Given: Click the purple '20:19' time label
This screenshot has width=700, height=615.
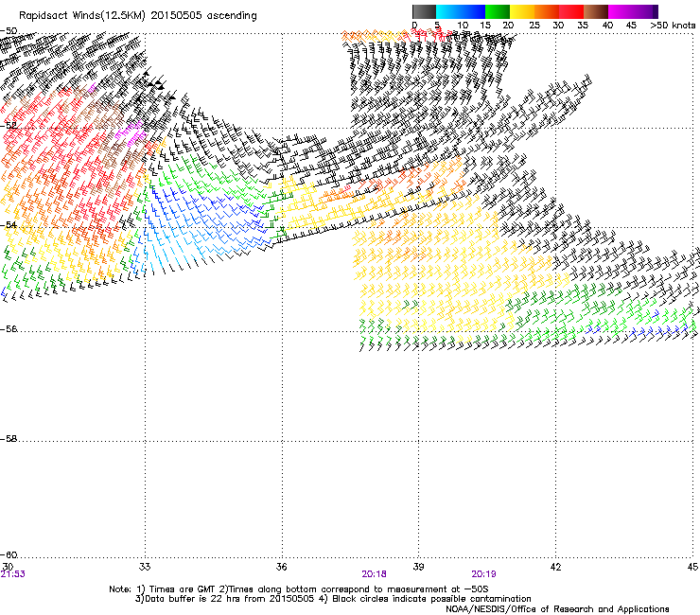Looking at the screenshot, I should click(483, 574).
